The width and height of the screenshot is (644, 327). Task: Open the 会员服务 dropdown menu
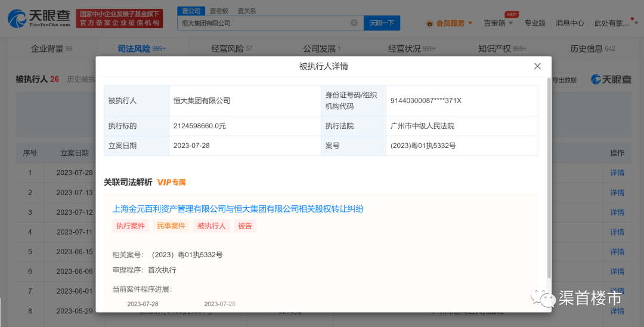coord(454,23)
